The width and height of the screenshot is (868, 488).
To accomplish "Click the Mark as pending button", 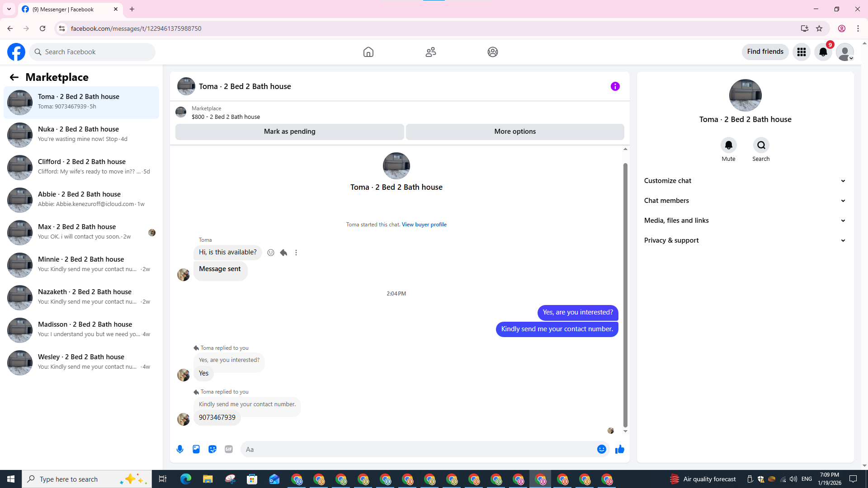I will [289, 131].
